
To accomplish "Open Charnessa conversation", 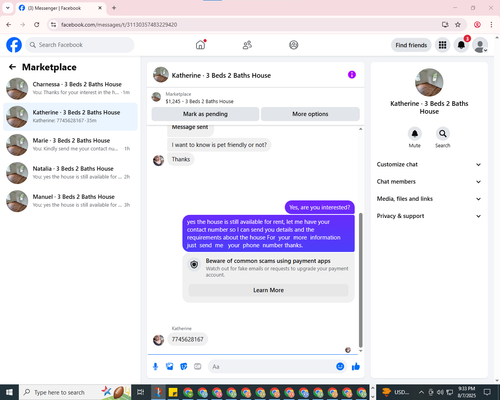I will click(70, 89).
